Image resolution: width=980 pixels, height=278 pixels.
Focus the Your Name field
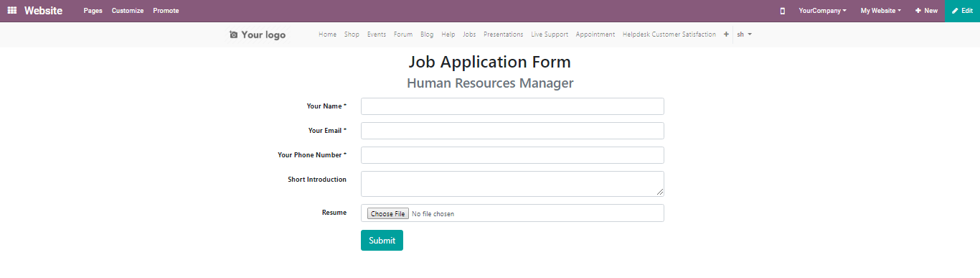pyautogui.click(x=512, y=106)
